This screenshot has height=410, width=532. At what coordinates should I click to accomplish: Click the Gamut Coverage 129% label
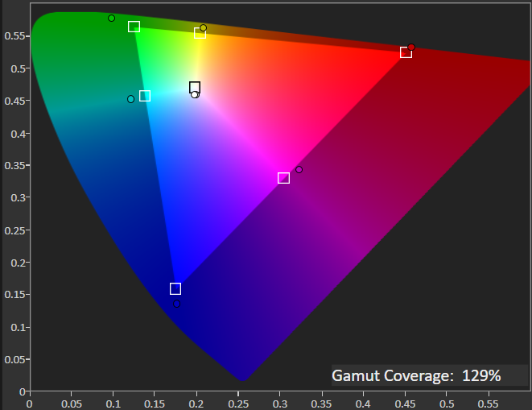pos(417,375)
